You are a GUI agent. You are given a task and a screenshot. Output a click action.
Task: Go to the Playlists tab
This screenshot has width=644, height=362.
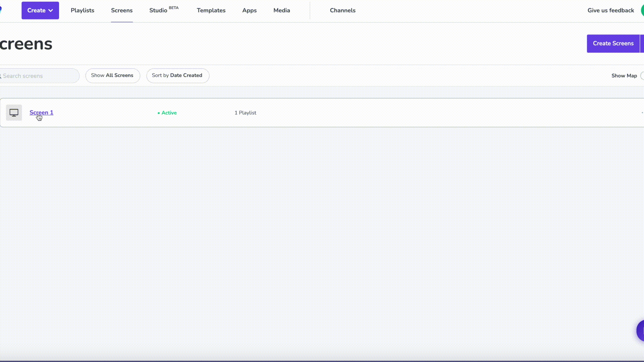[83, 10]
